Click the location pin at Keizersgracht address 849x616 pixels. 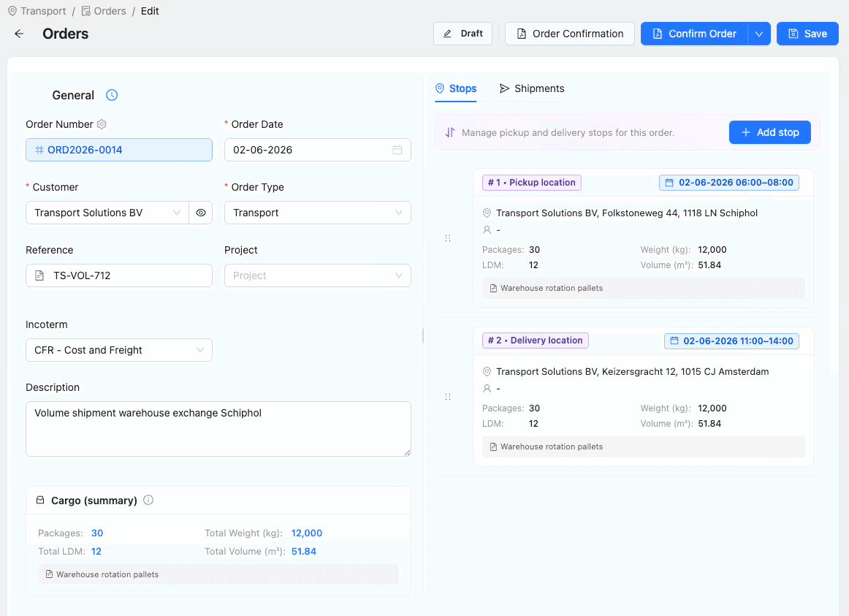point(487,372)
